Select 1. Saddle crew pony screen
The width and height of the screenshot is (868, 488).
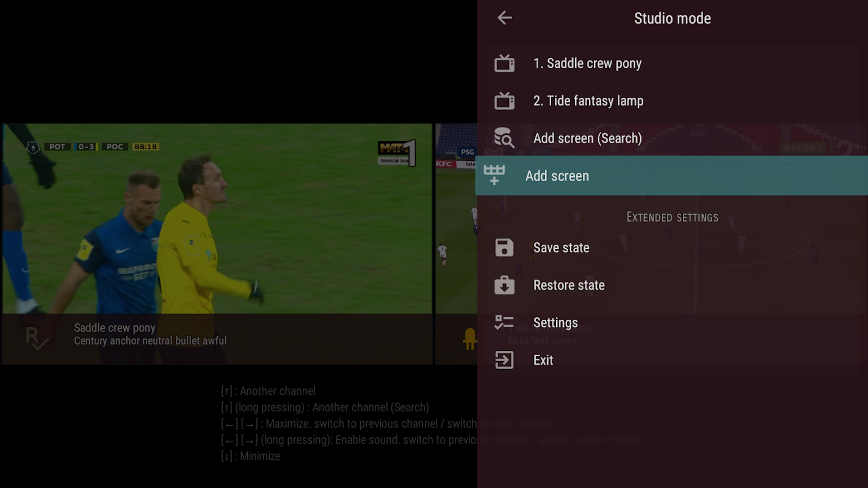tap(672, 63)
